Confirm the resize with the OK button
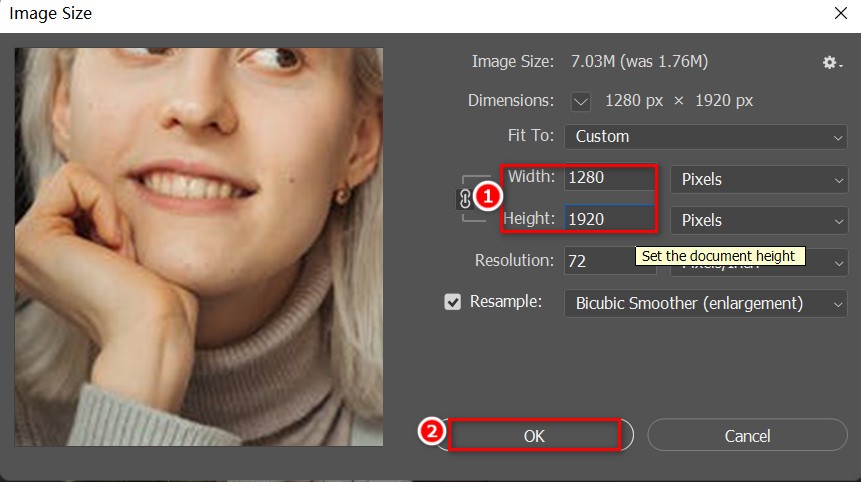 534,436
